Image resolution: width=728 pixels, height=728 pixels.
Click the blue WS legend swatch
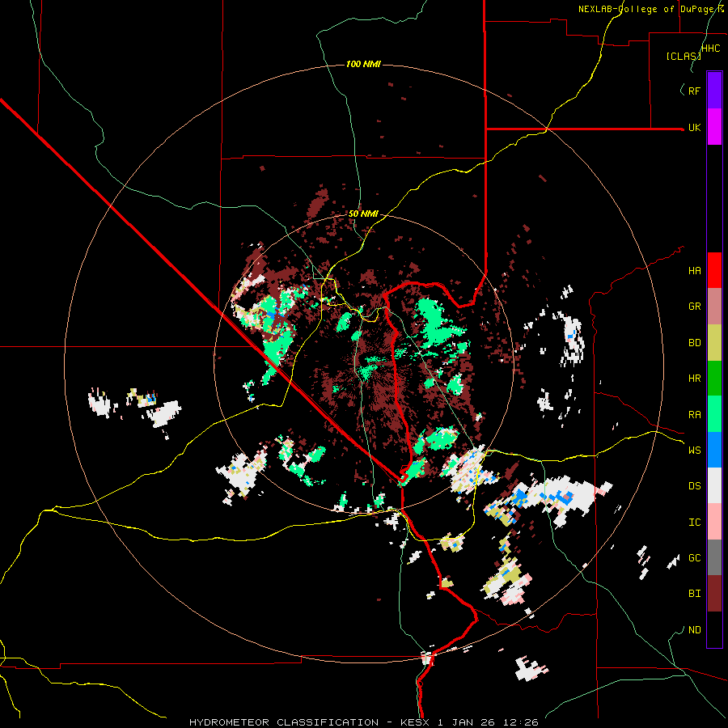click(x=714, y=450)
